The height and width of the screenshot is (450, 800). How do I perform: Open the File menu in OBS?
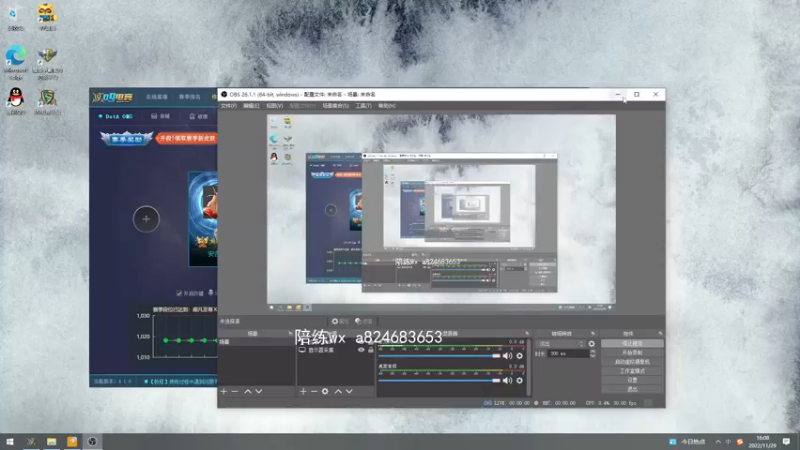click(x=229, y=106)
